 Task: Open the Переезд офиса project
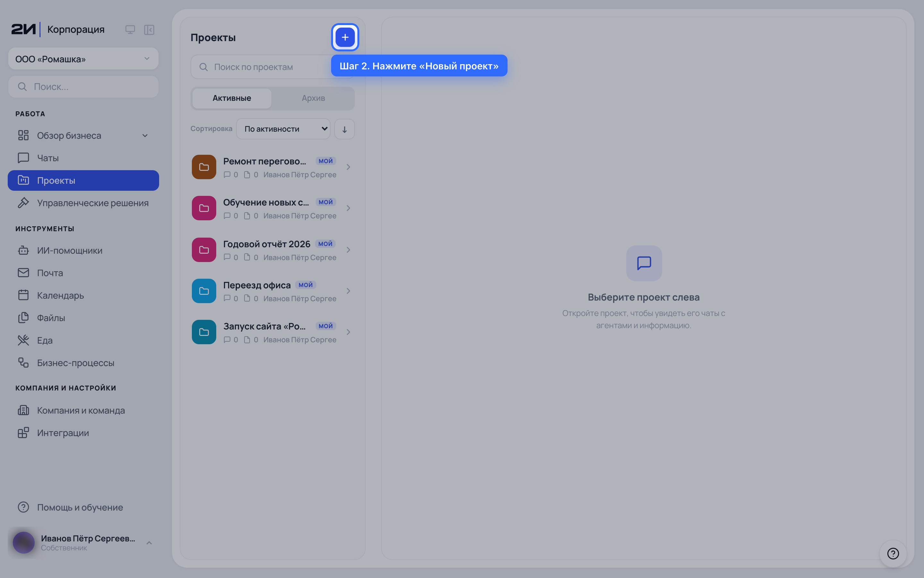pos(272,291)
